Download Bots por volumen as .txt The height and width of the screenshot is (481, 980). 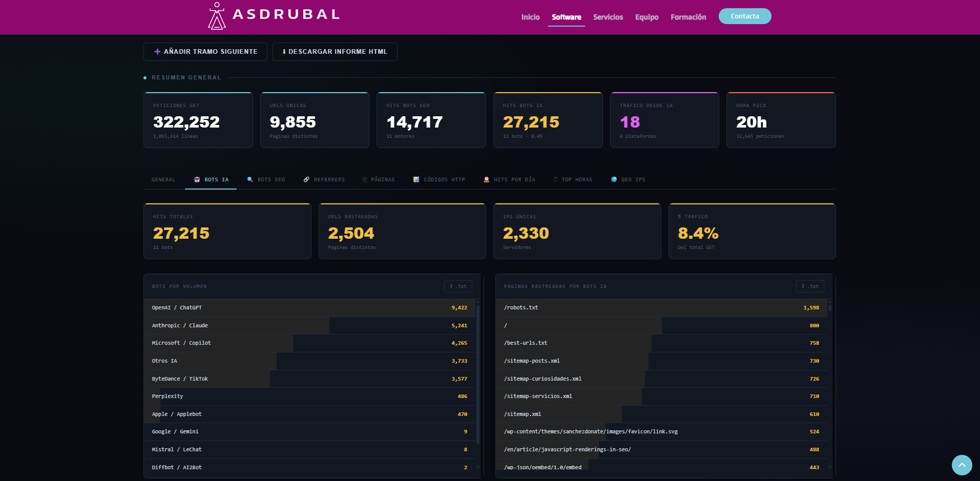click(x=458, y=286)
